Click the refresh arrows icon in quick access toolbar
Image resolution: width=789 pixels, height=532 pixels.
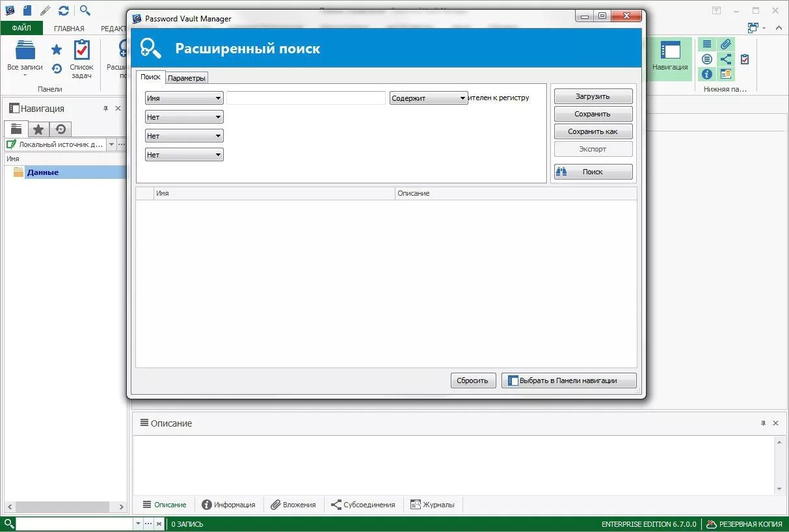tap(63, 10)
